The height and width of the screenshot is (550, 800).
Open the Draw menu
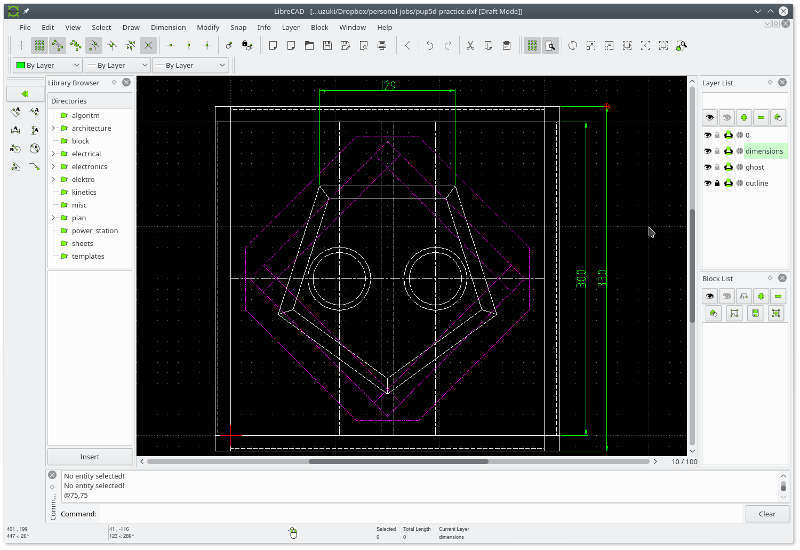(x=131, y=28)
